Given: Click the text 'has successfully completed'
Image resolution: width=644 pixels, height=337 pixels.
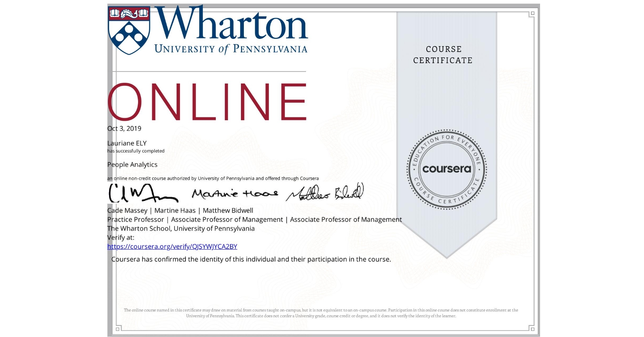Looking at the screenshot, I should click(136, 151).
